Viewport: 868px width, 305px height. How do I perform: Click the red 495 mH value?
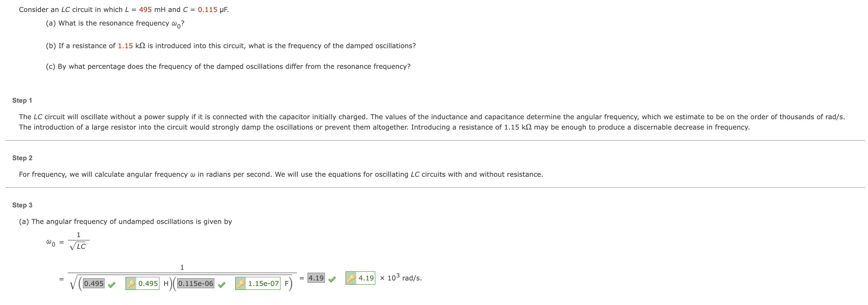(x=145, y=9)
